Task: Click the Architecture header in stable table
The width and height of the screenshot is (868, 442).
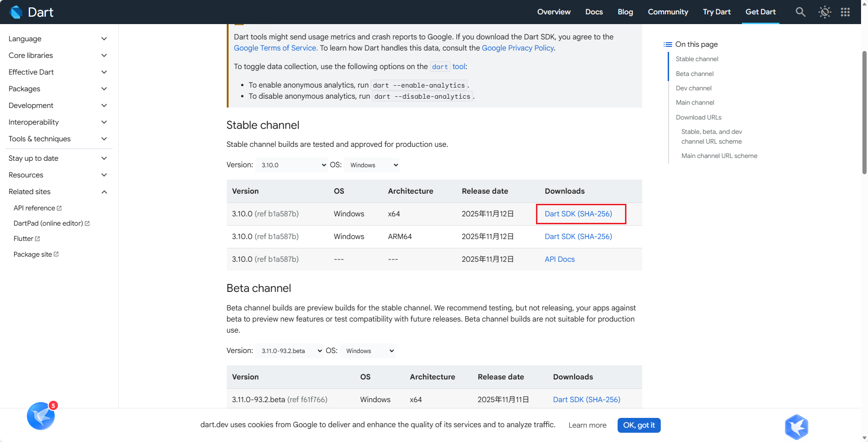Action: (410, 191)
